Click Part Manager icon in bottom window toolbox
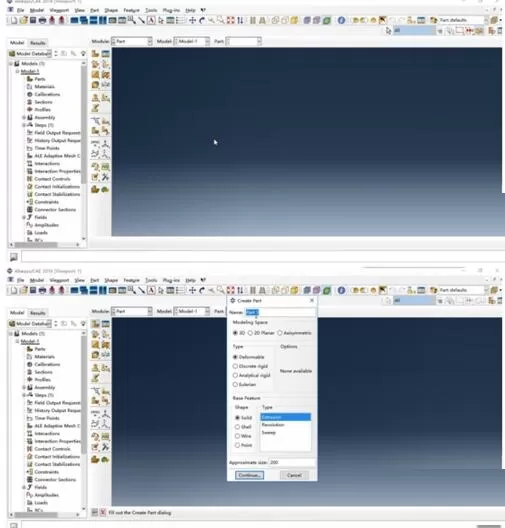The height and width of the screenshot is (528, 505). pos(106,324)
